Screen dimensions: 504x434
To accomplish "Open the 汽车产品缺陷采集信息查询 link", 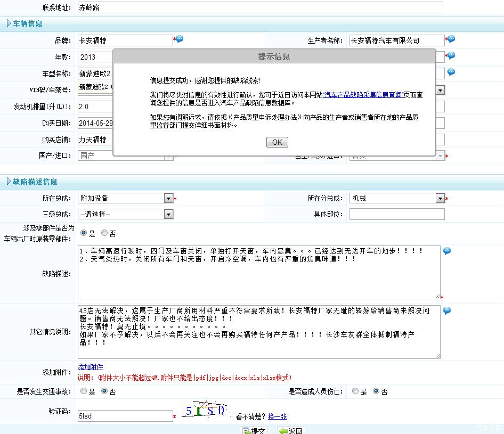I will tap(363, 95).
